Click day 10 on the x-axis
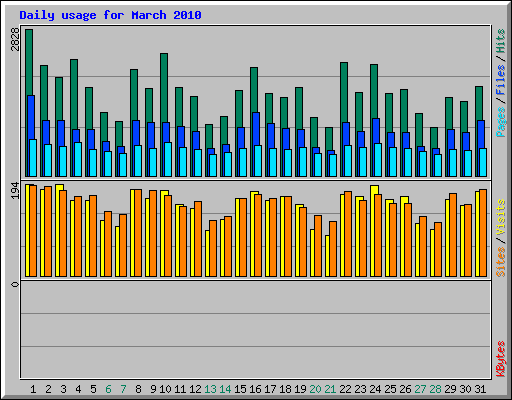The width and height of the screenshot is (512, 400). point(165,389)
